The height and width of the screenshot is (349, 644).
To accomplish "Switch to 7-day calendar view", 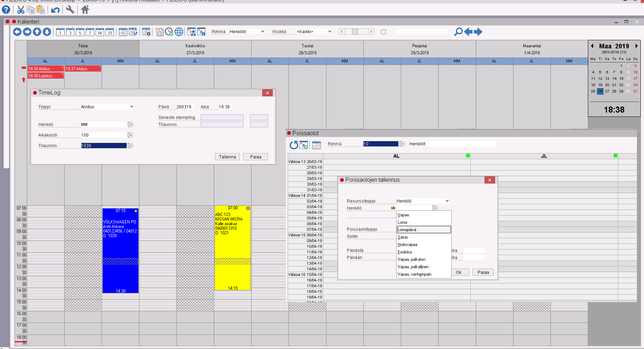I will 90,32.
